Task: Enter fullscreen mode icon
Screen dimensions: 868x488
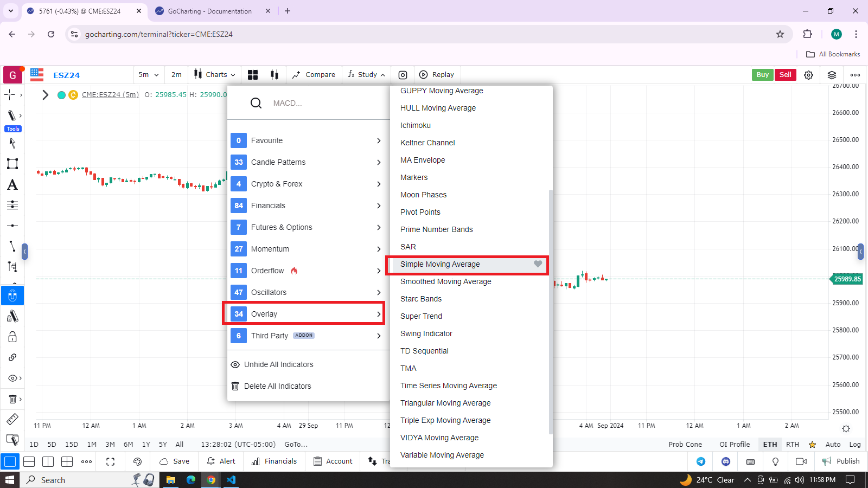Action: tap(110, 461)
